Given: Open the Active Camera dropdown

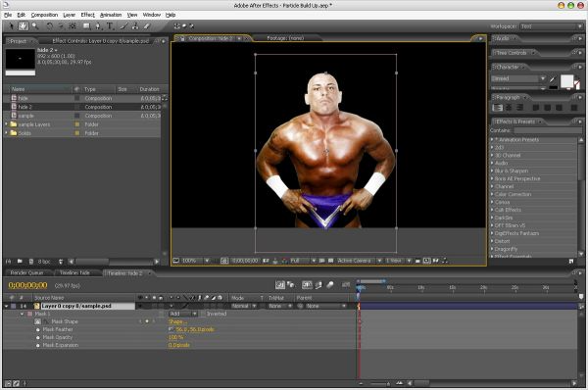Looking at the screenshot, I should tap(360, 261).
